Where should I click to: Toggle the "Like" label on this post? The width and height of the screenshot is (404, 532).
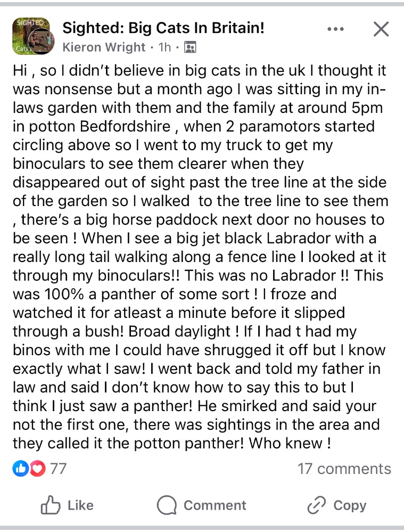coord(80,505)
